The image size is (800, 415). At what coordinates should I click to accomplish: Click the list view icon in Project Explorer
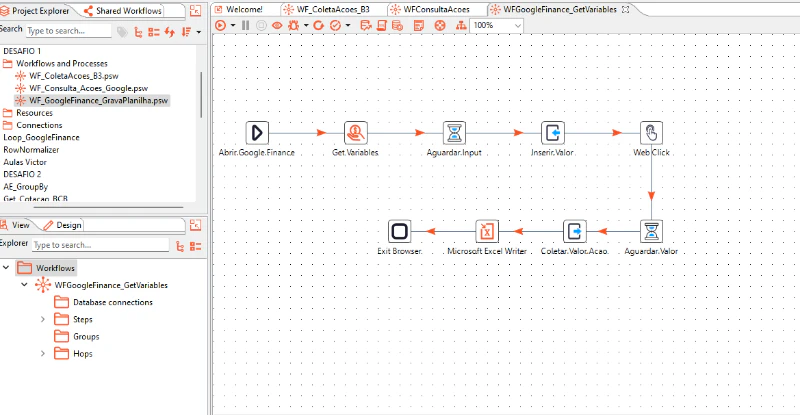(154, 32)
